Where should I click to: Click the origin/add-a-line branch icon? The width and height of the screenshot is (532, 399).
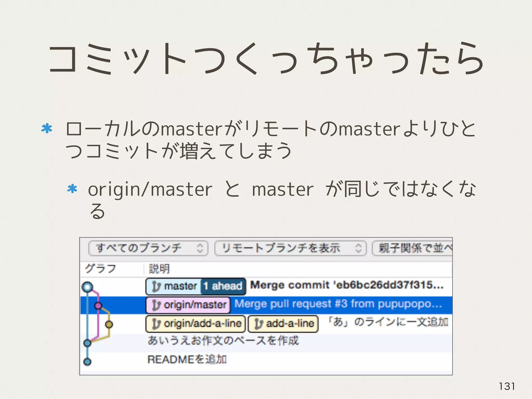[x=156, y=324]
